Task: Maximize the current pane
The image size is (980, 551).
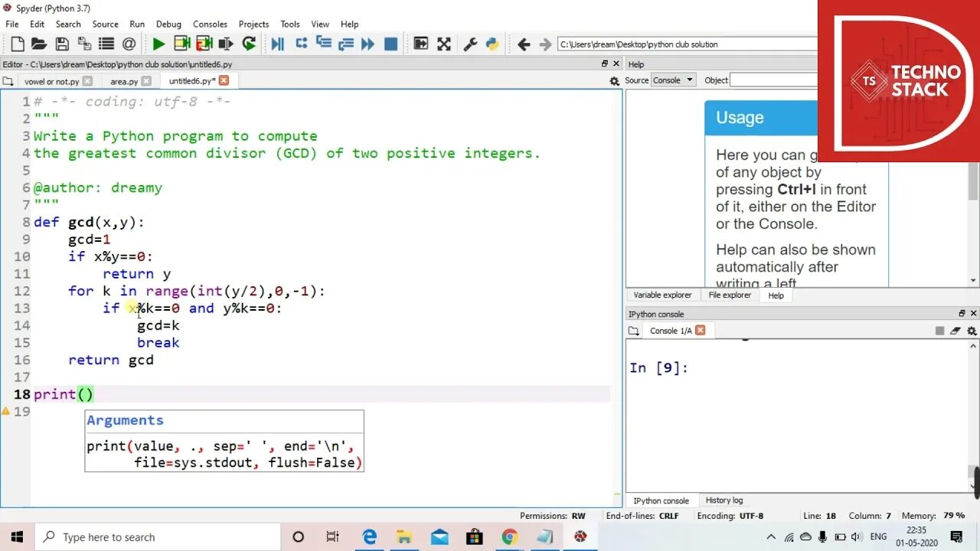Action: 420,44
